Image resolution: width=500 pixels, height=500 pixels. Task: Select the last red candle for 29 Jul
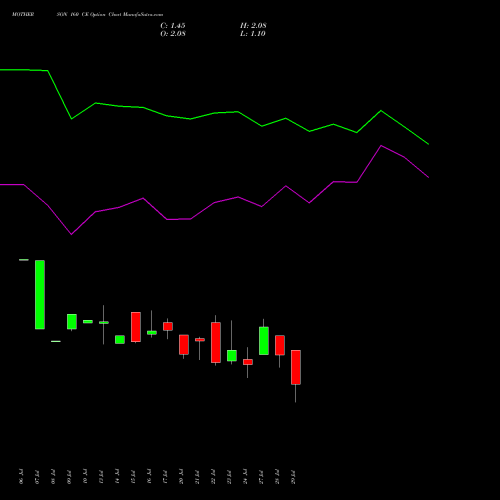click(296, 367)
